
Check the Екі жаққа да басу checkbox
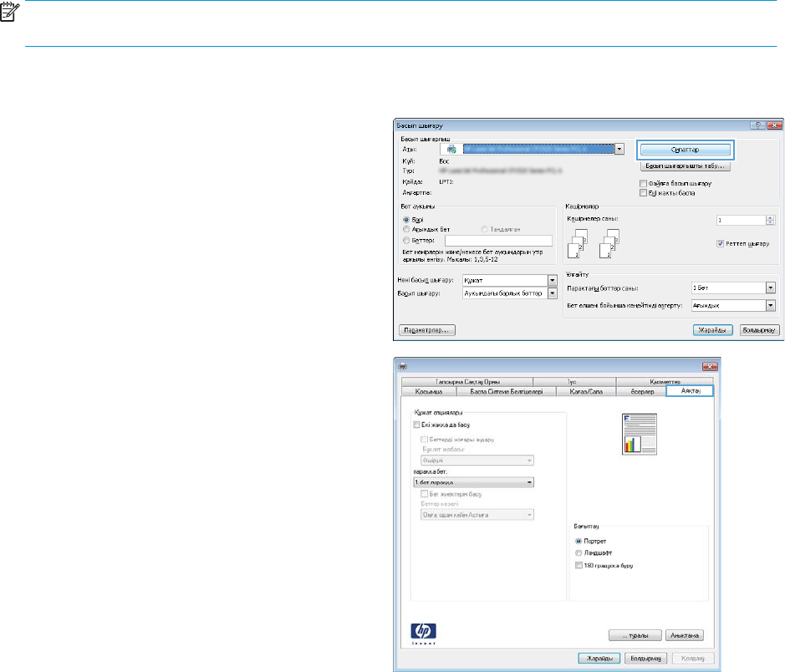point(416,425)
